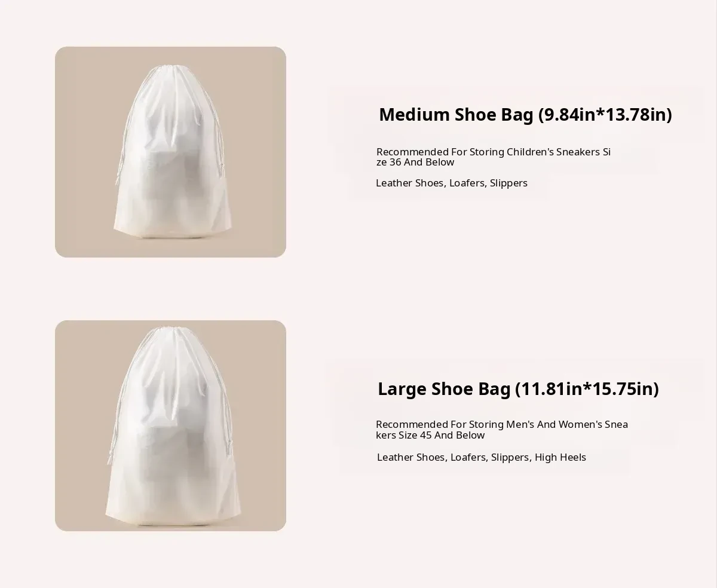717x588 pixels.
Task: Click 'Size 45 And Below' text
Action: click(442, 435)
